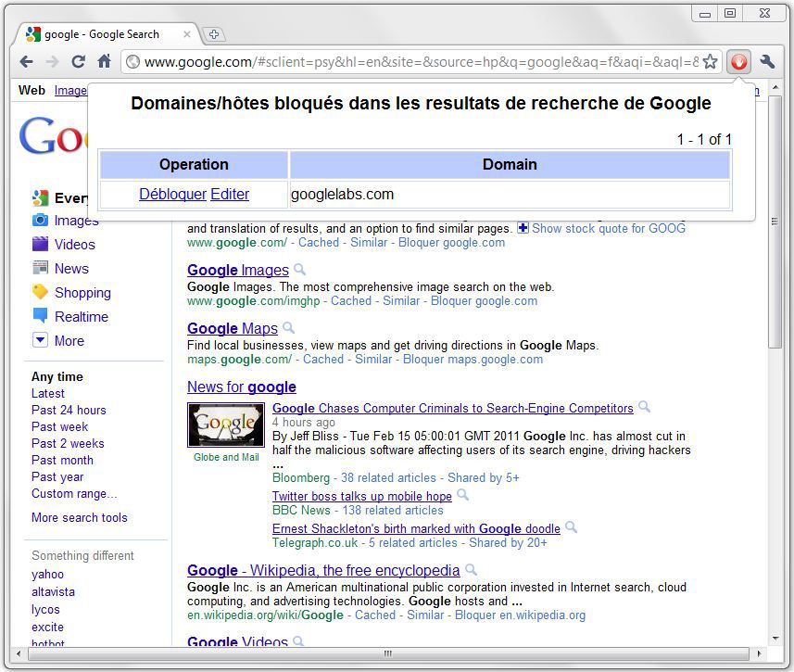Expand the More dropdown in sidebar

coord(40,340)
